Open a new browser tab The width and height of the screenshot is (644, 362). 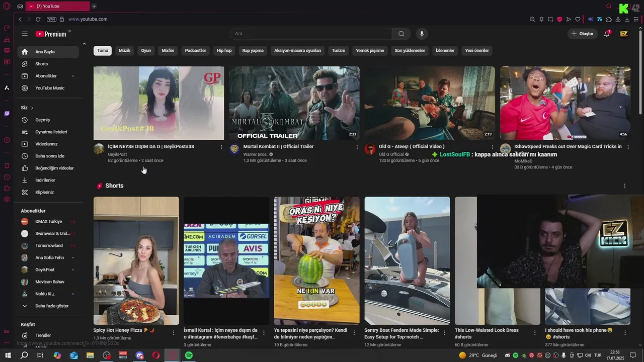(94, 6)
